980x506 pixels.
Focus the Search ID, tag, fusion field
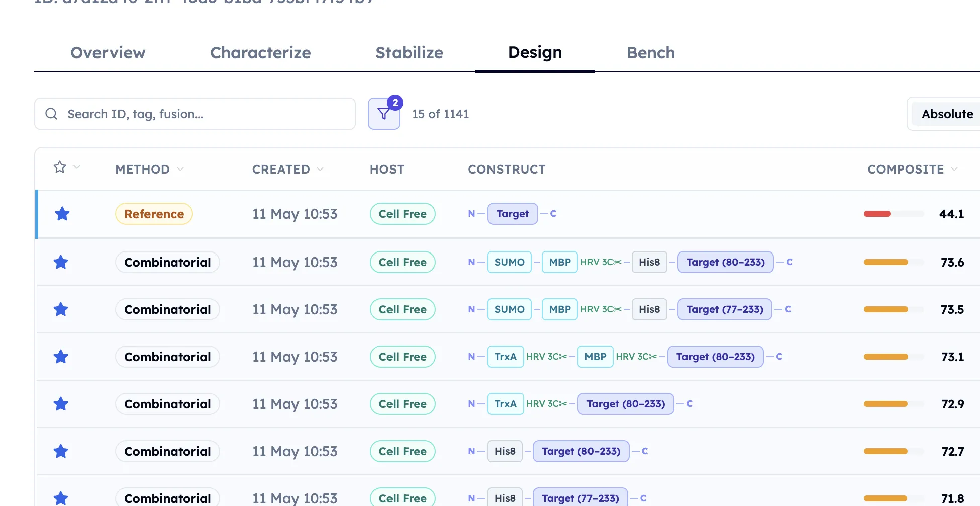(x=195, y=114)
